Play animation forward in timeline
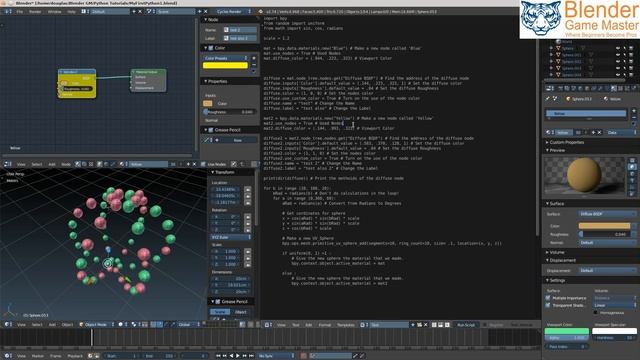This screenshot has height=360, width=640. pos(238,356)
